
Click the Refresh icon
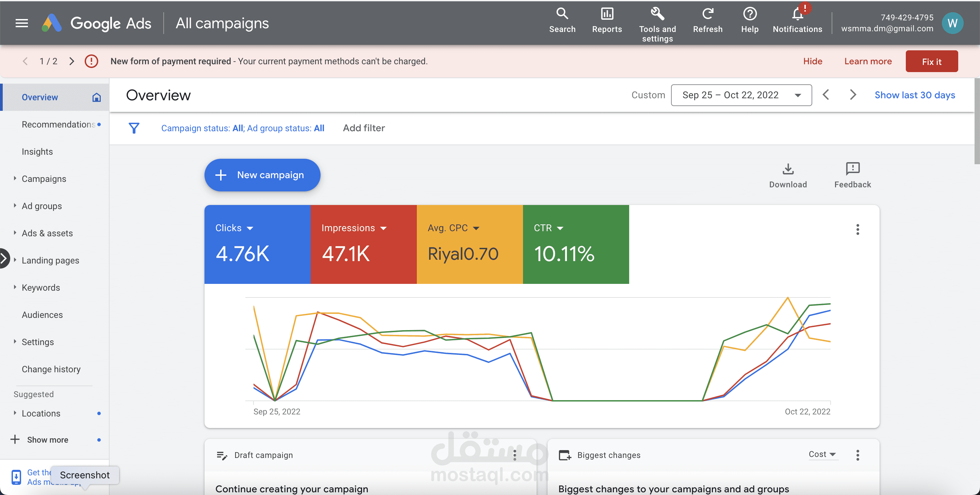pyautogui.click(x=707, y=14)
